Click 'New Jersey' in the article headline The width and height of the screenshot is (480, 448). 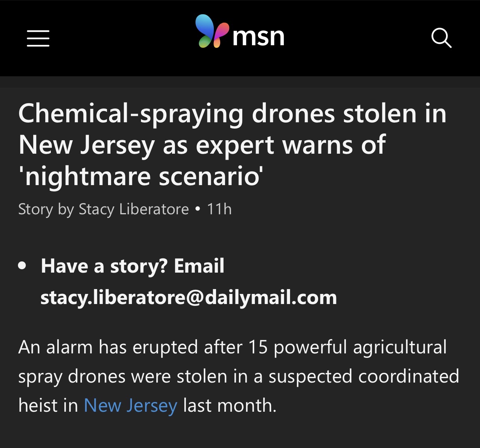tap(86, 145)
